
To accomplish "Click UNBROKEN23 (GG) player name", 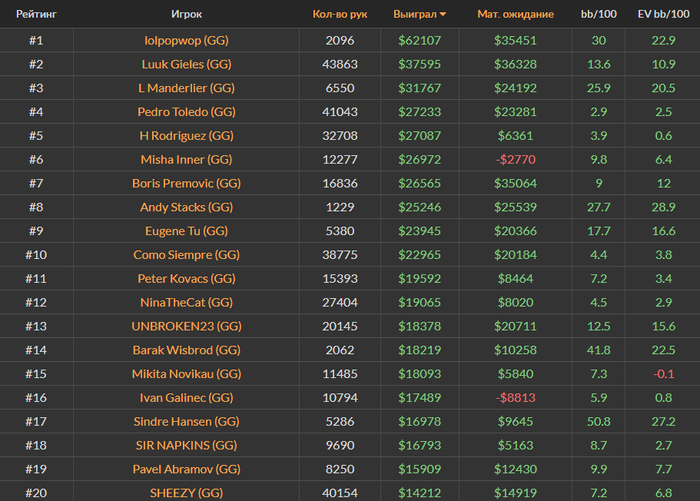I will pos(186,326).
